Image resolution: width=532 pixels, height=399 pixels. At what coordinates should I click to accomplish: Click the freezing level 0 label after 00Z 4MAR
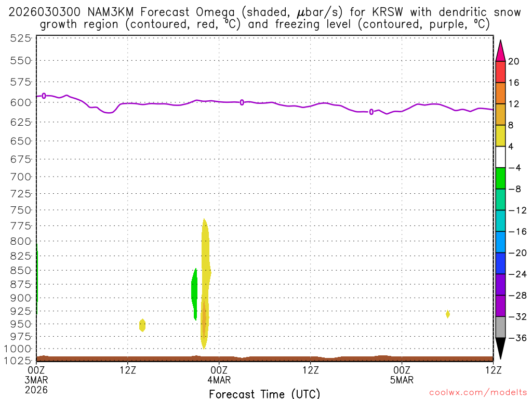click(x=242, y=102)
